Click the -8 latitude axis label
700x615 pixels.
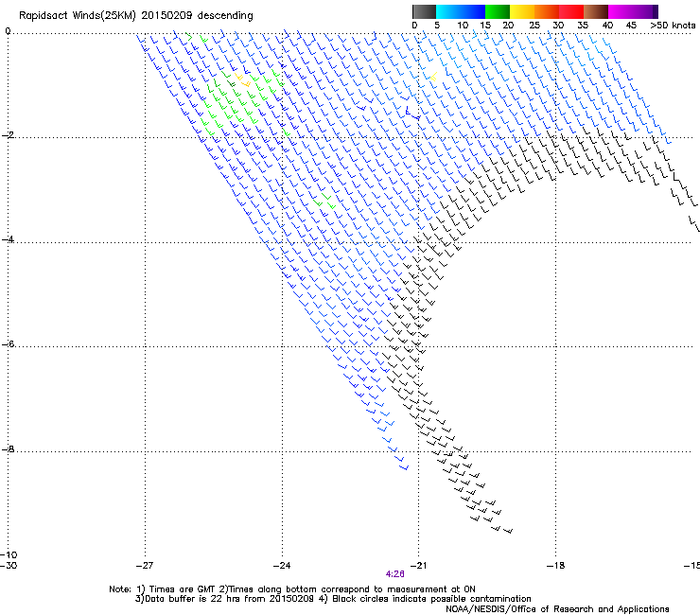(x=8, y=449)
